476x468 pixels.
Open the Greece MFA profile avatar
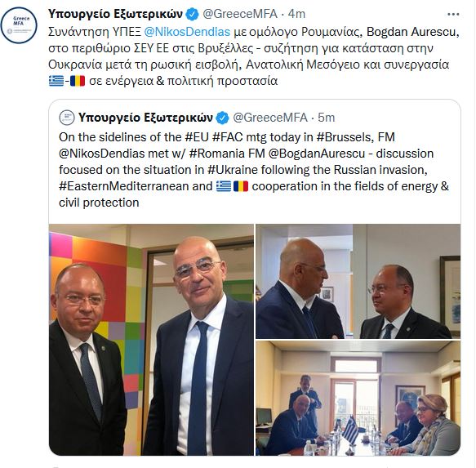(19, 25)
